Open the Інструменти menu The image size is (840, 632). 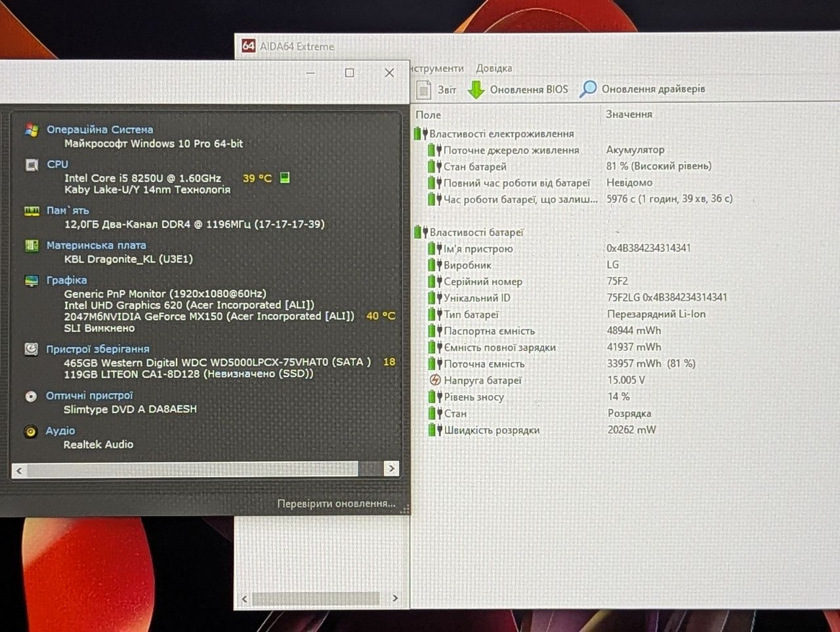(437, 68)
